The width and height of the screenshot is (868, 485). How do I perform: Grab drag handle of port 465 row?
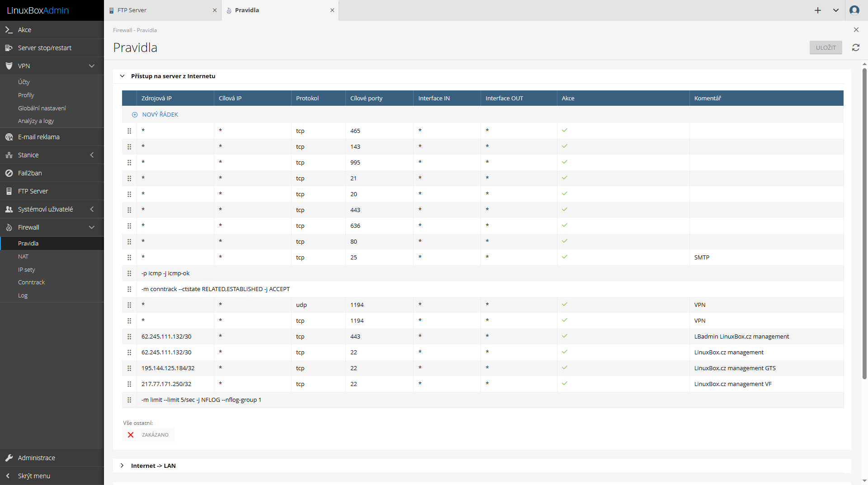(x=129, y=131)
